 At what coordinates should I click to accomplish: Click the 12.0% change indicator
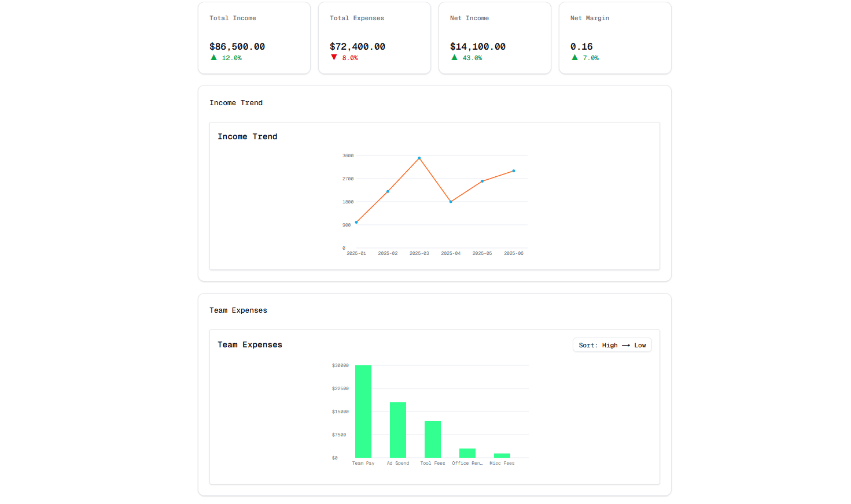(x=232, y=58)
